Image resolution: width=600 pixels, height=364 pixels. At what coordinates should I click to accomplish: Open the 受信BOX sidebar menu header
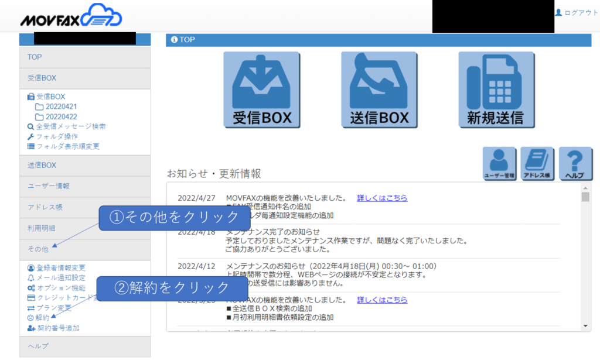tap(85, 78)
